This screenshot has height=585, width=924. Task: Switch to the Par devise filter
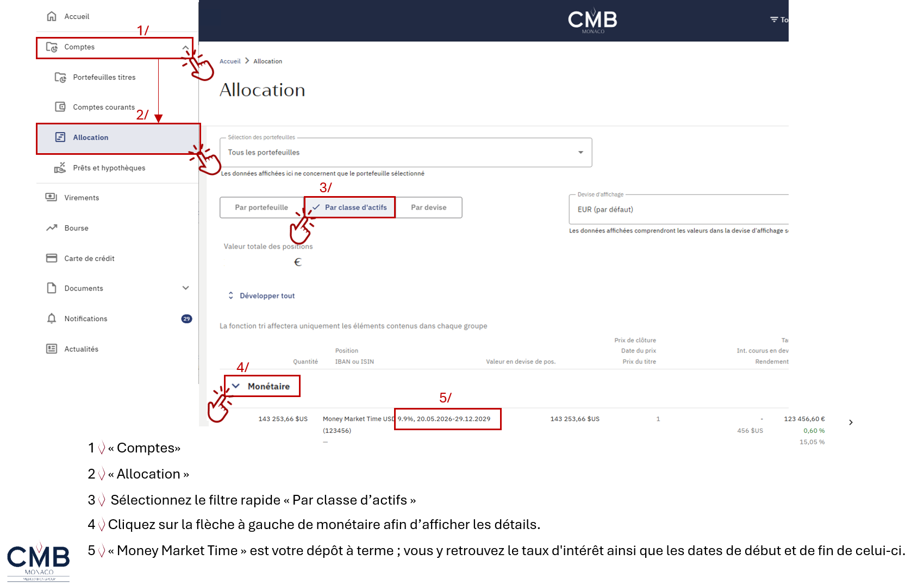pos(429,207)
